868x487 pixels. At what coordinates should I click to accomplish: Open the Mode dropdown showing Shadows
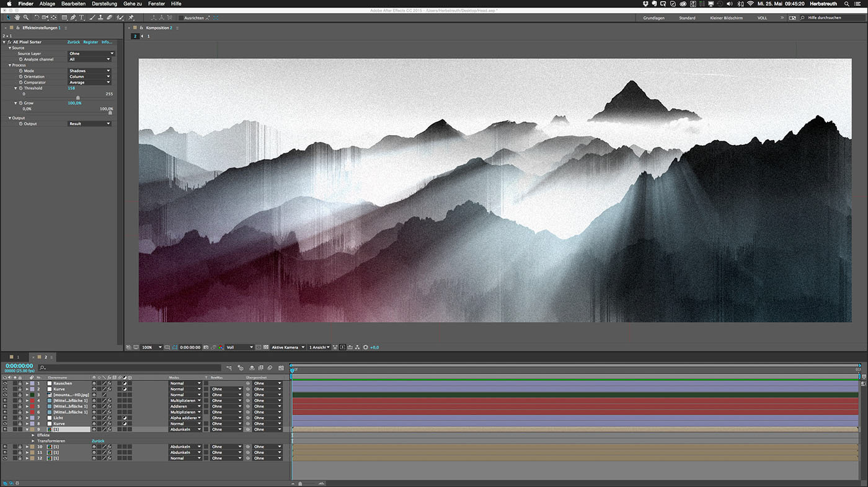point(90,71)
